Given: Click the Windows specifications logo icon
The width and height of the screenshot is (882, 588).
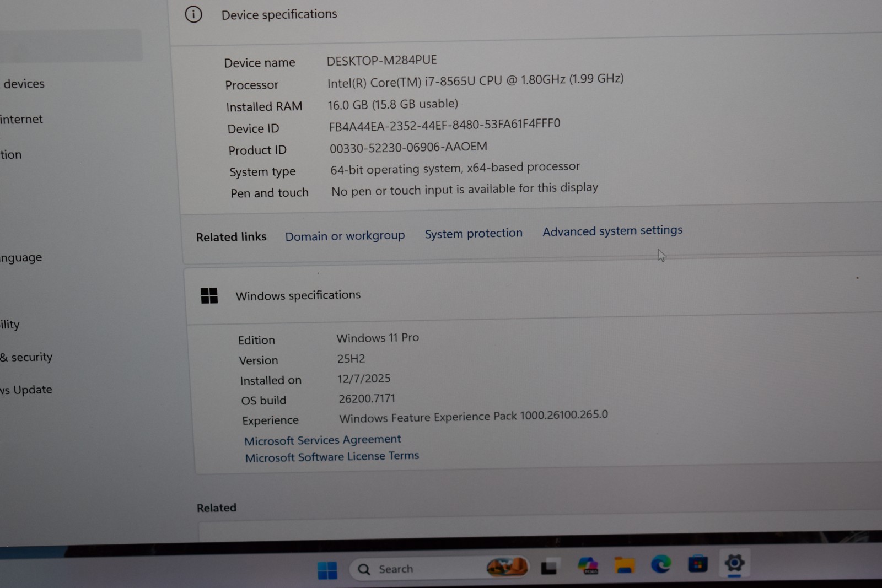Looking at the screenshot, I should point(209,296).
